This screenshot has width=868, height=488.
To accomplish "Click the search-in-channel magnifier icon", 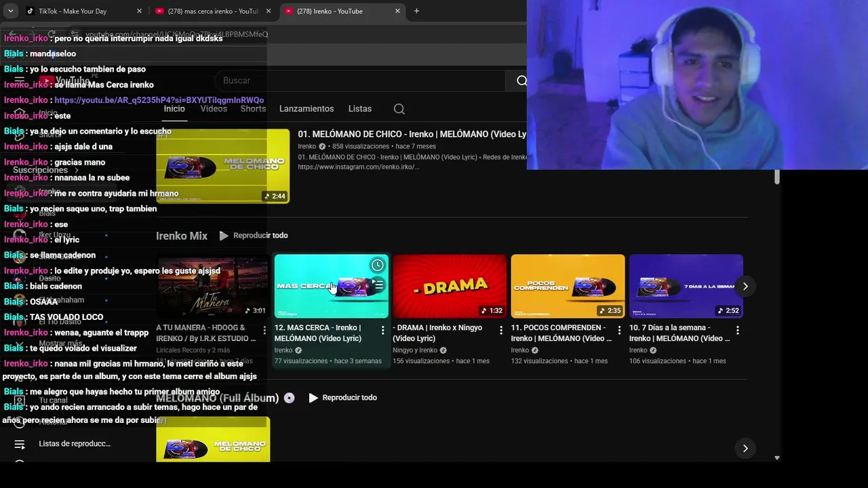I will coord(399,109).
